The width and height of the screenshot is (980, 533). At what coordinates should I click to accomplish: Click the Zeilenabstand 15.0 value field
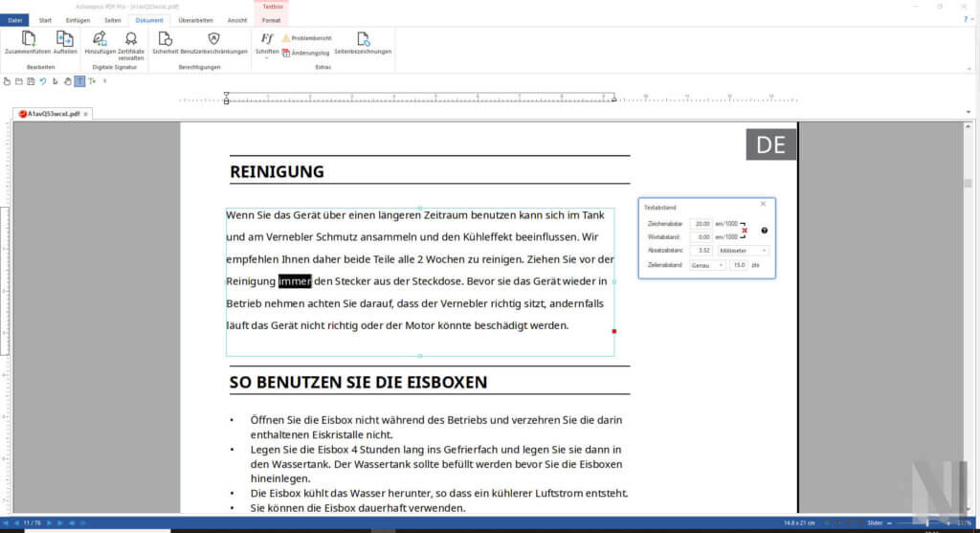pos(738,266)
